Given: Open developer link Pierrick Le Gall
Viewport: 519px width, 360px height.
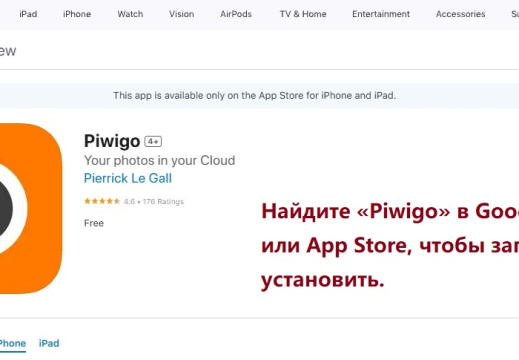Looking at the screenshot, I should [x=128, y=178].
